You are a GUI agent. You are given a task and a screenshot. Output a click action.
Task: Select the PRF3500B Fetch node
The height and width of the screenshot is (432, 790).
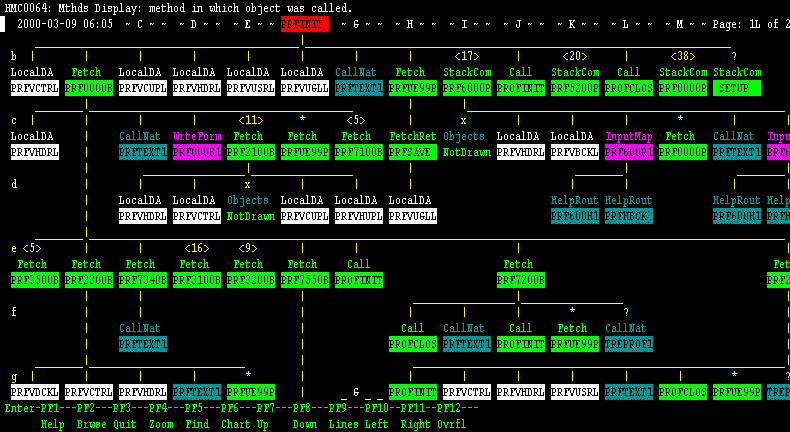click(x=35, y=280)
